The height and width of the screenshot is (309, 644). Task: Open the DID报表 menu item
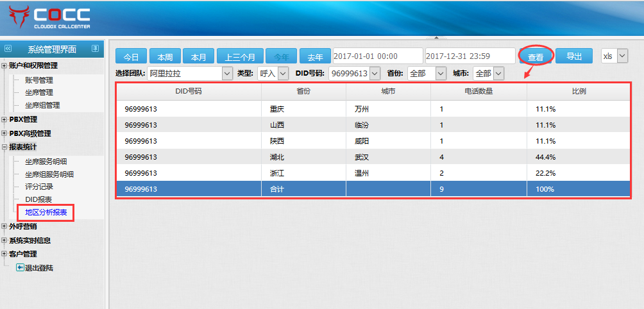tap(38, 199)
